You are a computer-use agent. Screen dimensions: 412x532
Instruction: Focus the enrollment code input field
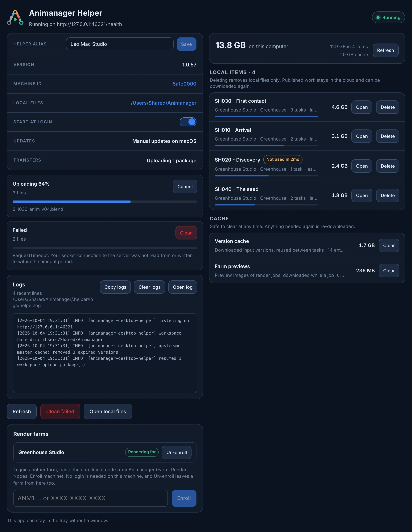[x=91, y=498]
